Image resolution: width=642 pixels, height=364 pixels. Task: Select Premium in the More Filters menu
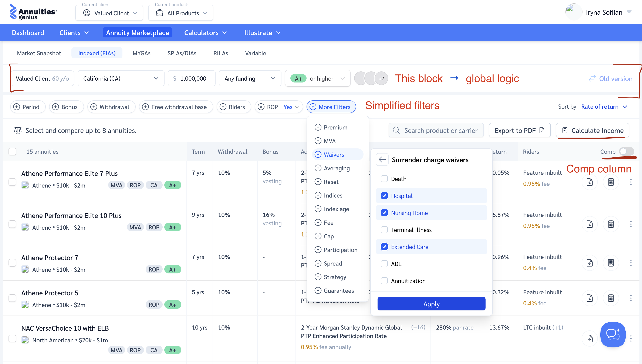coord(338,127)
